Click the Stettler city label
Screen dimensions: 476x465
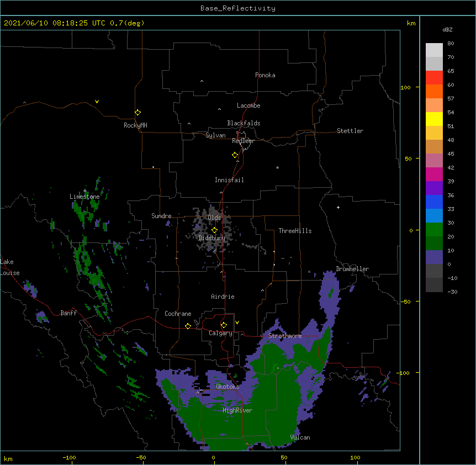click(x=350, y=131)
